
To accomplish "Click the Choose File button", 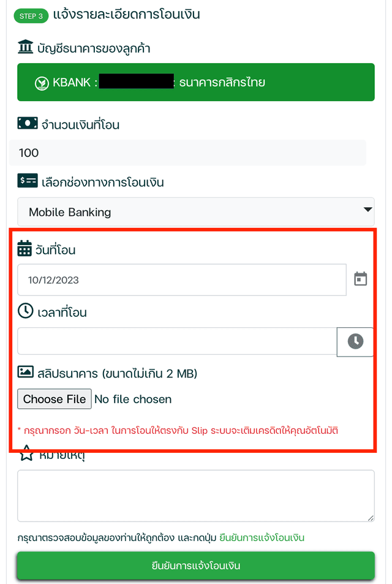I will [x=55, y=399].
